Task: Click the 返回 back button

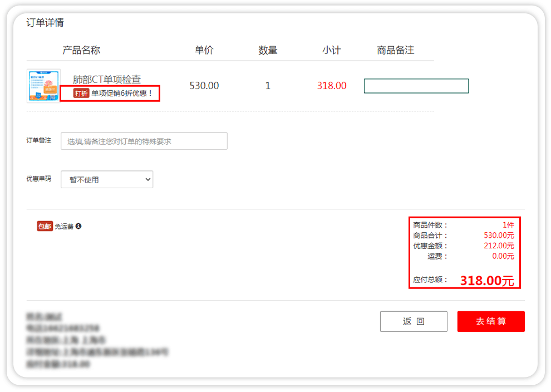Action: tap(414, 321)
